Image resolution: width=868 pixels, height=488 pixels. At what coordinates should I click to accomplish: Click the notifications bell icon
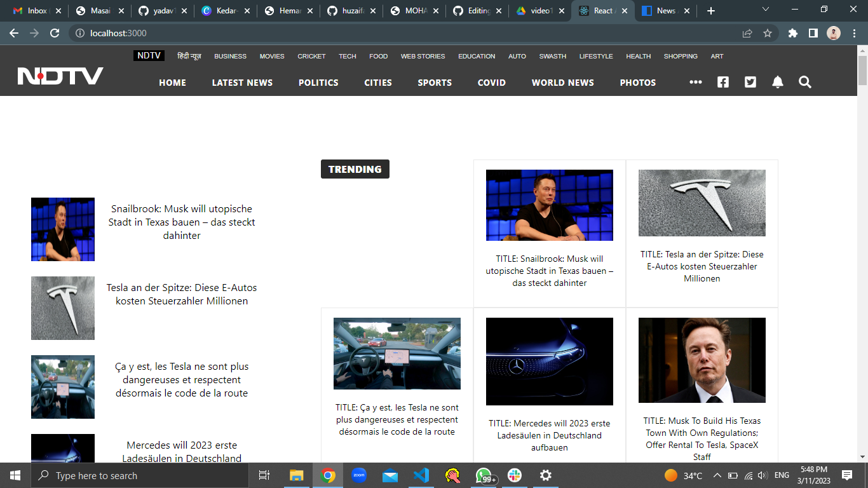point(778,82)
